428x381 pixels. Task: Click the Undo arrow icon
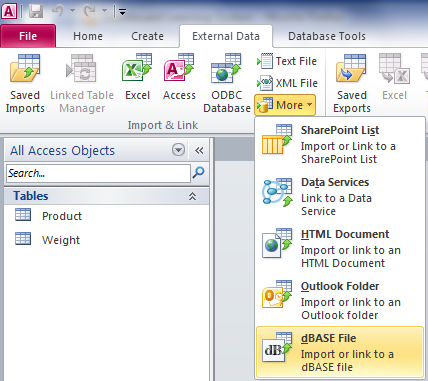pyautogui.click(x=58, y=11)
